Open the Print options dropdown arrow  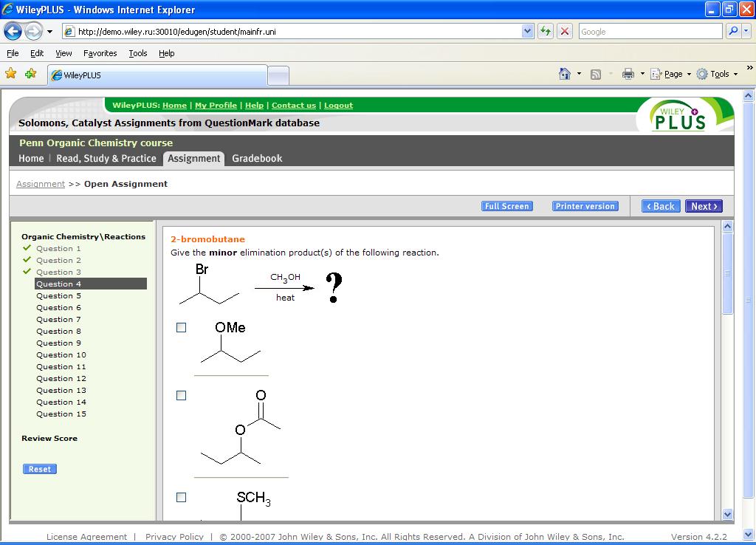point(642,74)
